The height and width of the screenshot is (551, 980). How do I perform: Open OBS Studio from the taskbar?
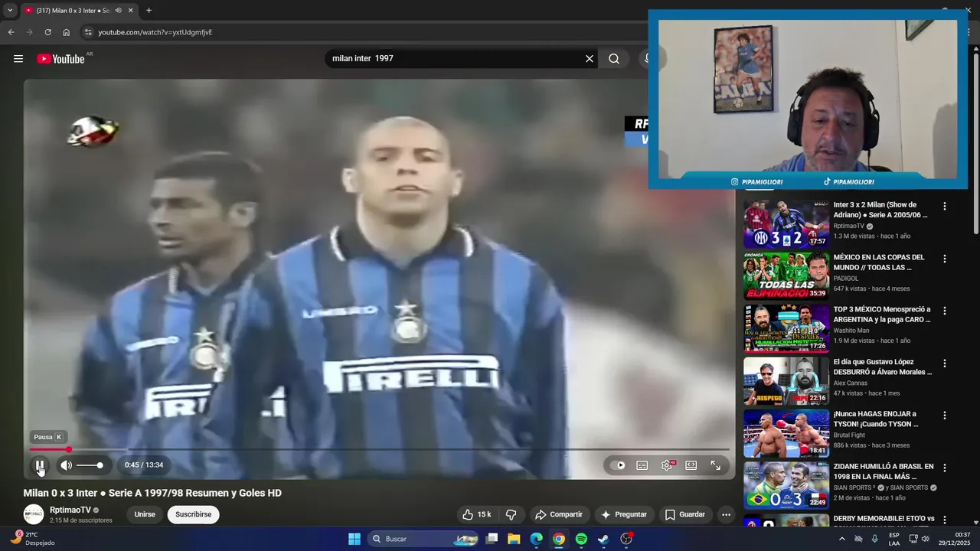coord(626,539)
